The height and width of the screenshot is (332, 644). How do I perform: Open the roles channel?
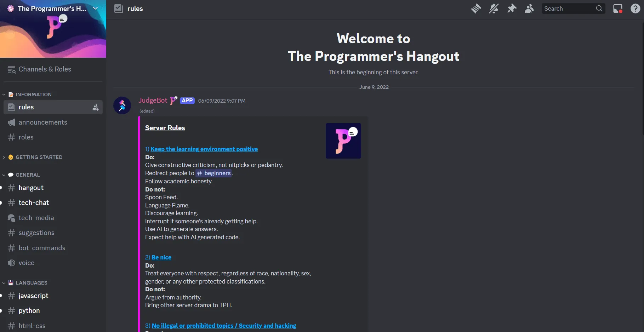(53, 137)
